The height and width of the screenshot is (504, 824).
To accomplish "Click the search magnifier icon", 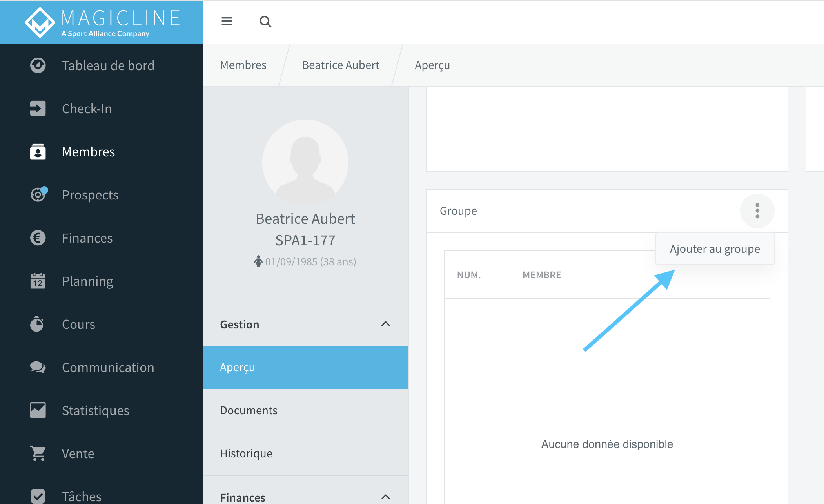I will (265, 22).
